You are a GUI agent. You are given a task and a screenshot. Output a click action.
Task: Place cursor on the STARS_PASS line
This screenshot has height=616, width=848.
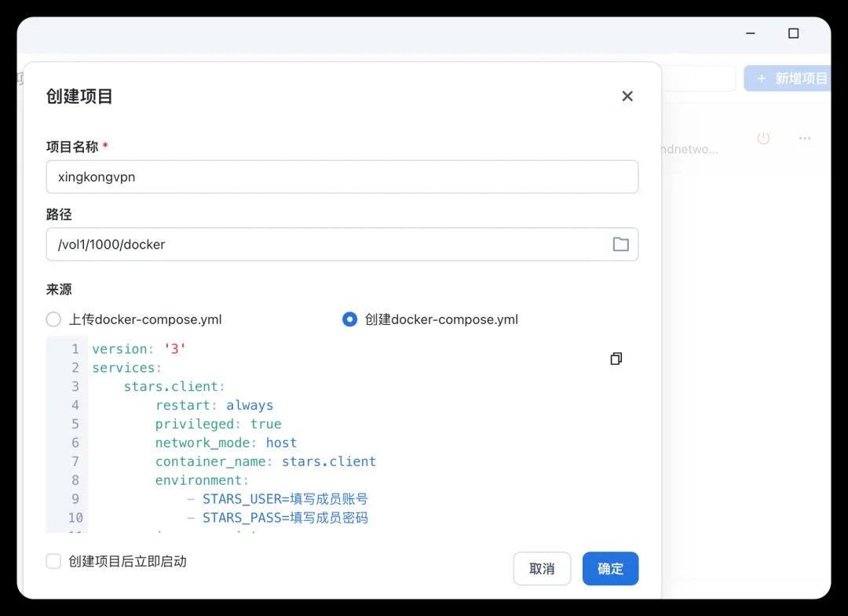click(285, 518)
